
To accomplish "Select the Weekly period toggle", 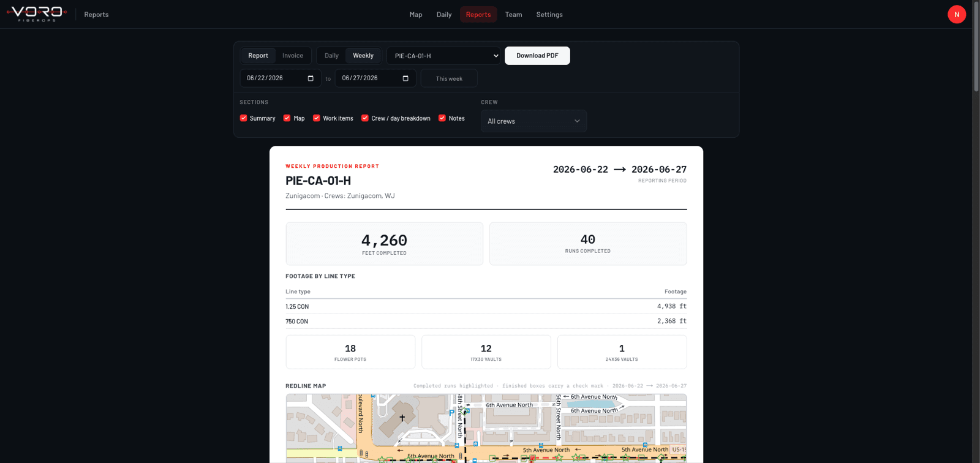I will [363, 56].
